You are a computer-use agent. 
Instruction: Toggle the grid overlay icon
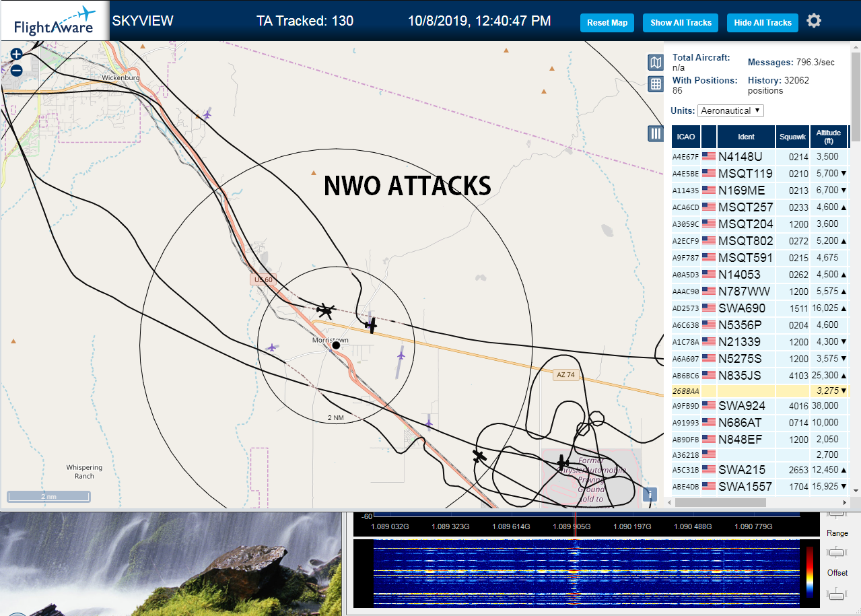click(656, 83)
